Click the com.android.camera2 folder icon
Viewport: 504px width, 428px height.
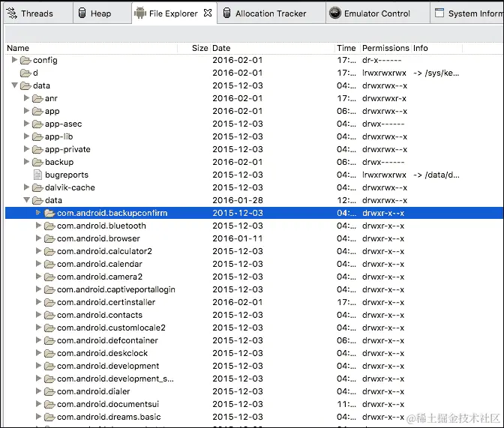pyautogui.click(x=49, y=277)
